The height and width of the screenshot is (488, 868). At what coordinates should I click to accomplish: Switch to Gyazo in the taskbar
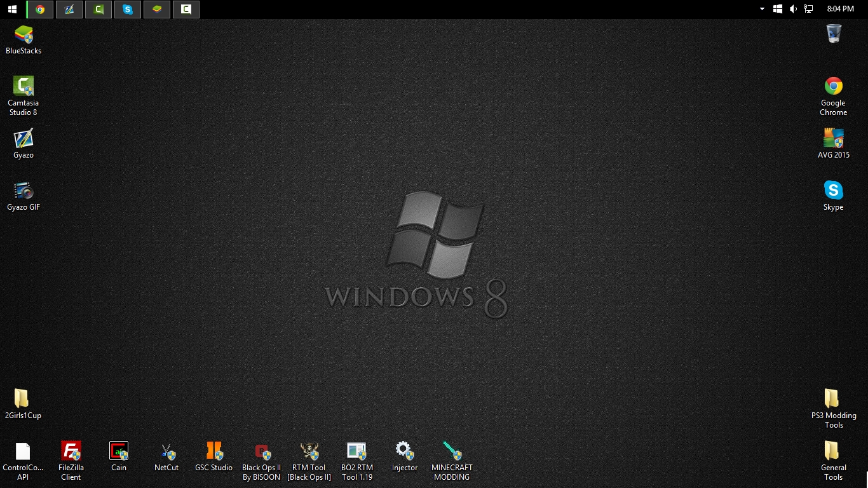pyautogui.click(x=69, y=9)
